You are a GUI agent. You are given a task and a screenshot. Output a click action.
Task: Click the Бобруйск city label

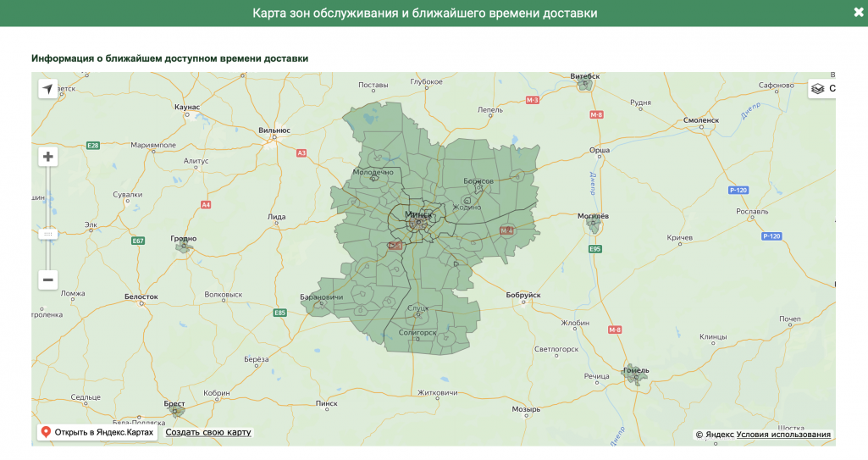coord(523,295)
